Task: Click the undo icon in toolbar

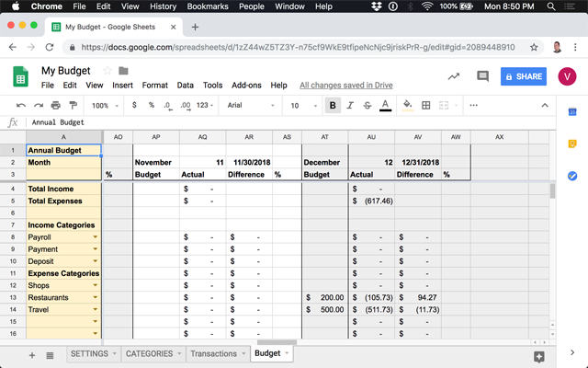Action: pos(21,106)
